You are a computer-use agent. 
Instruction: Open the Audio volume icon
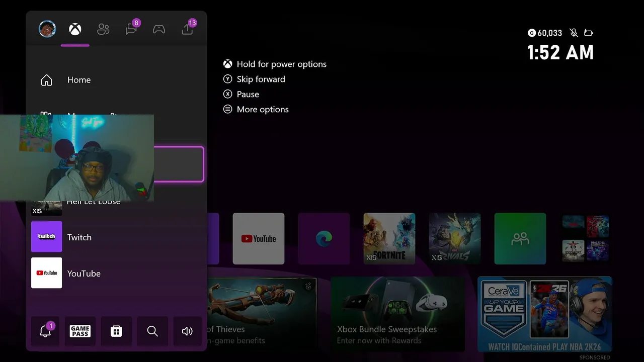click(x=187, y=330)
